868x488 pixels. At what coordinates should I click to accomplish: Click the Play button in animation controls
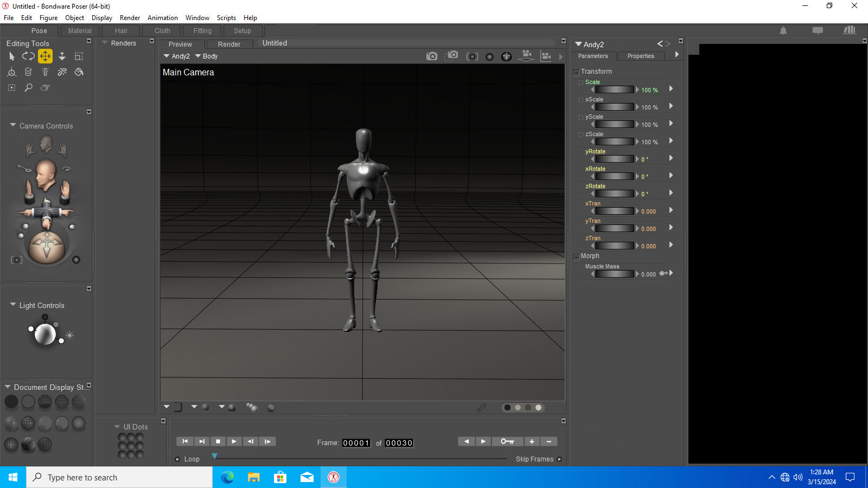tap(234, 441)
